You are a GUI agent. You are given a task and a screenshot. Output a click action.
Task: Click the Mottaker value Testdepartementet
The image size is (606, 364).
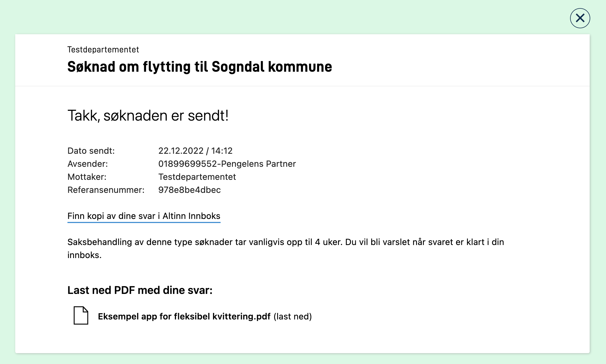click(197, 177)
